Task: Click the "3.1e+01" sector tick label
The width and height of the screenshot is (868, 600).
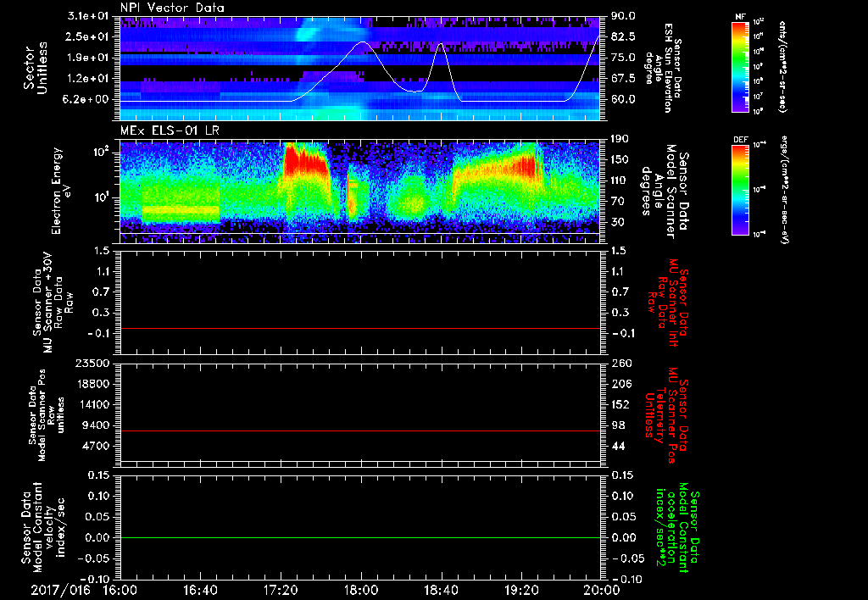Action: [x=86, y=16]
